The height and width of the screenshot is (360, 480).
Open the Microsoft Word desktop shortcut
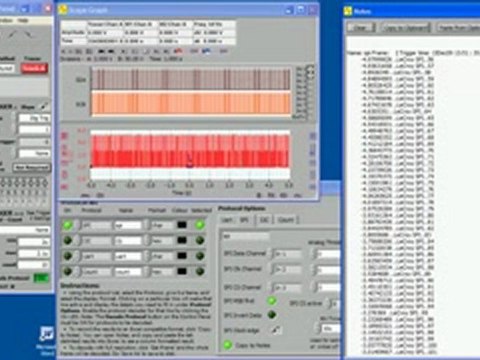pyautogui.click(x=47, y=340)
